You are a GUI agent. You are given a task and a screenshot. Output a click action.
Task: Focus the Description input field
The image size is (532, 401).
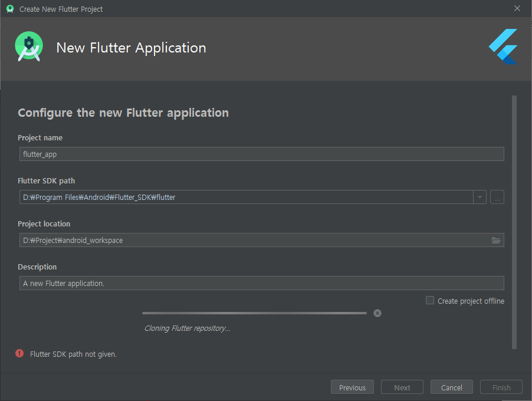pyautogui.click(x=262, y=283)
